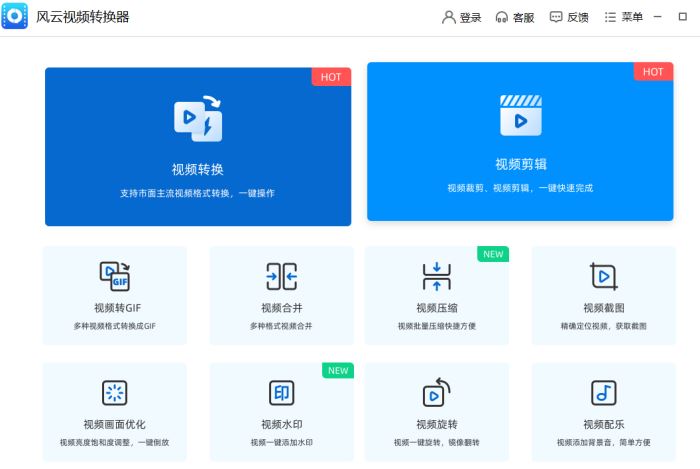700x469 pixels.
Task: Click HOT badge on 视频剪辑 card
Action: pos(653,72)
